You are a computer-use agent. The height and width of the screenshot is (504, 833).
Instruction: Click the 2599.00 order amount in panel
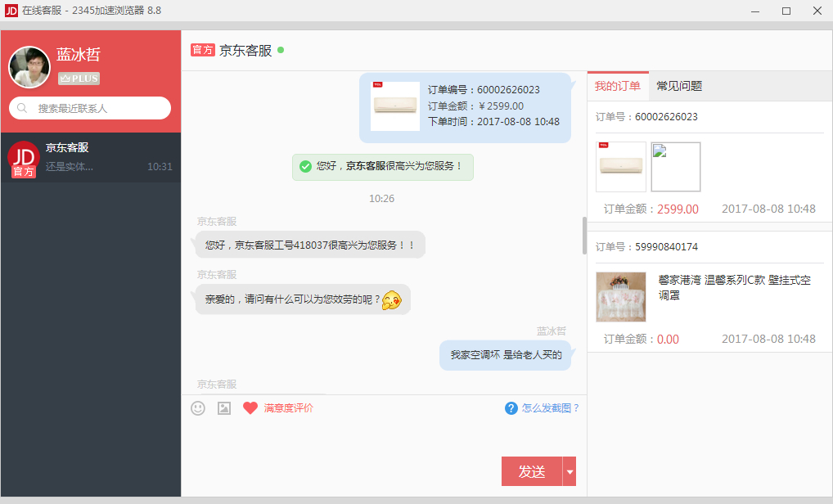(x=678, y=209)
